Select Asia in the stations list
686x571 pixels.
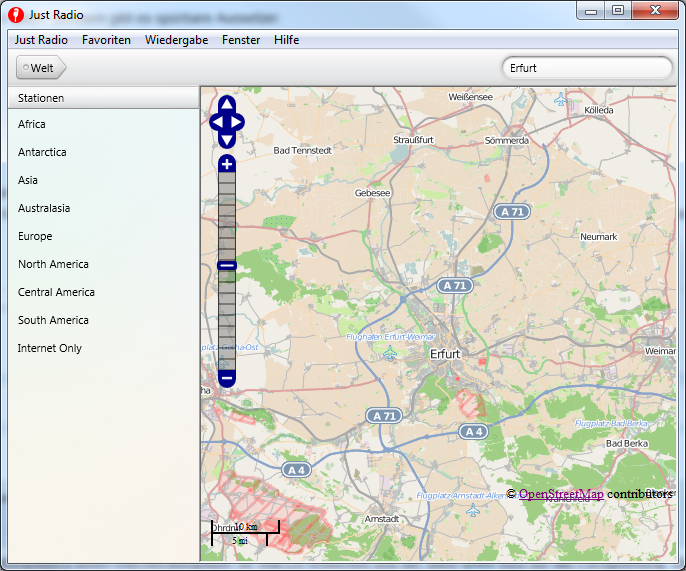point(104,180)
